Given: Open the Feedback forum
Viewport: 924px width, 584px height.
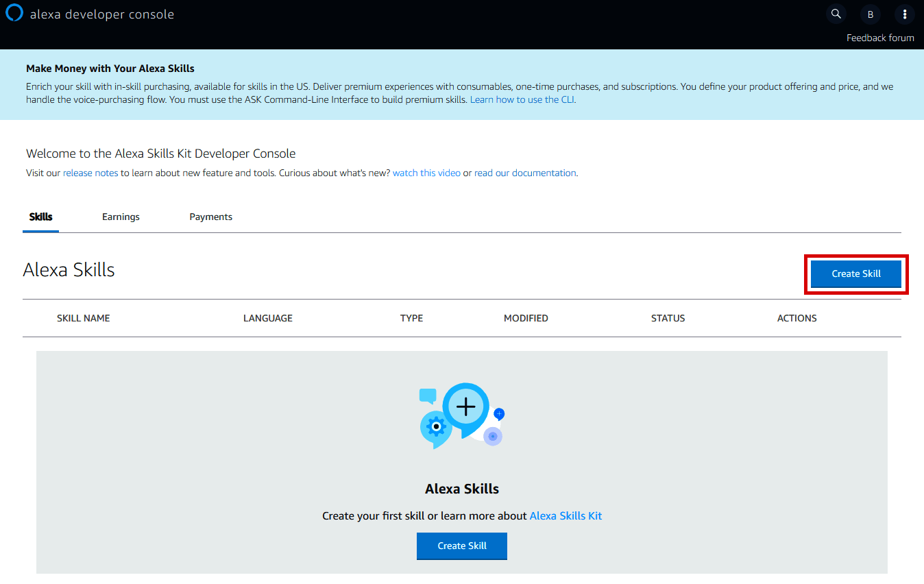Looking at the screenshot, I should (x=880, y=38).
